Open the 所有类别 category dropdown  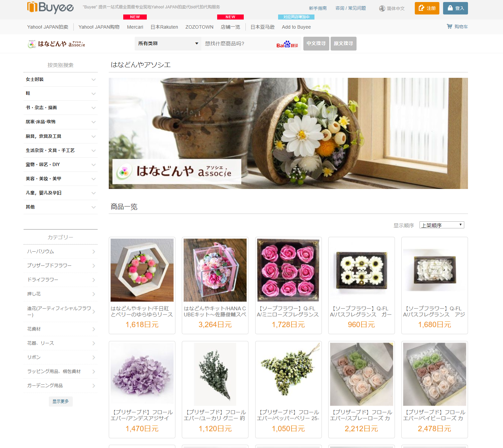pyautogui.click(x=168, y=43)
